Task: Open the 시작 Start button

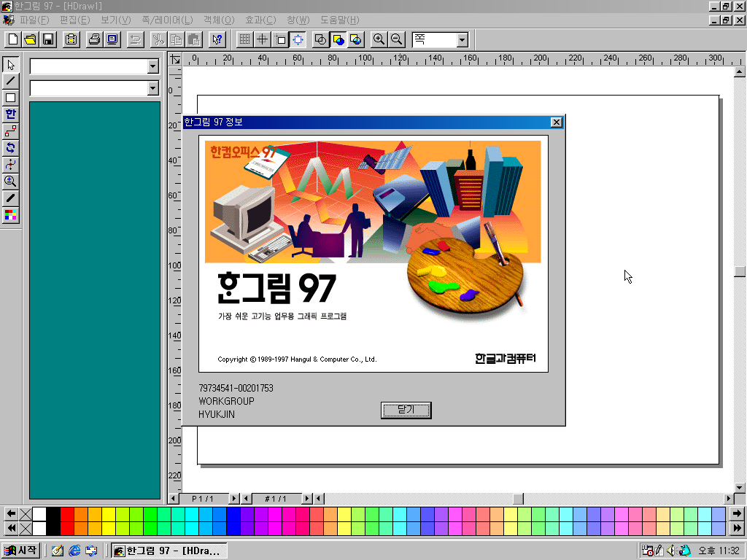Action: point(21,551)
